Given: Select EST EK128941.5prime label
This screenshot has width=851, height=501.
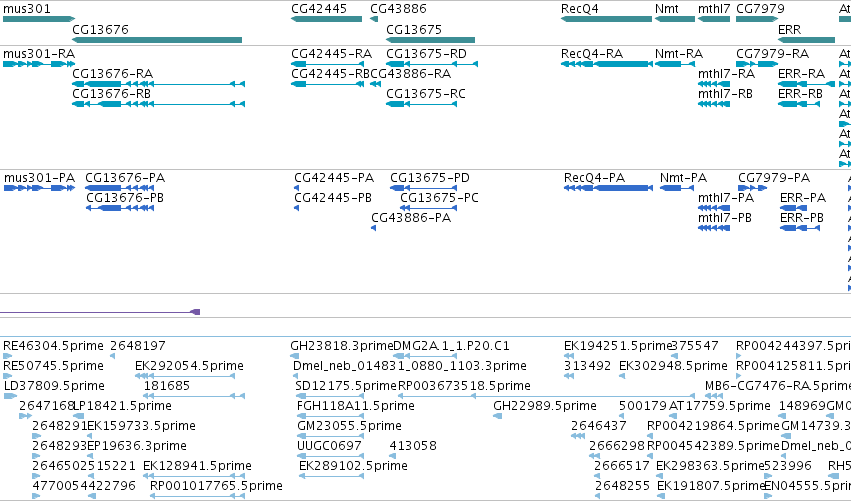Looking at the screenshot, I should [198, 466].
